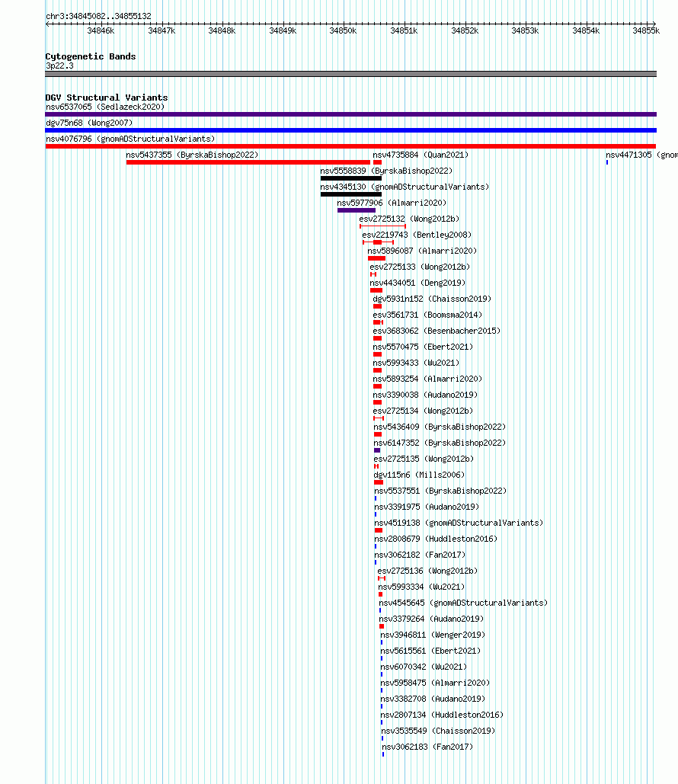Open variant nsv5615561 (Ebert2021) label

[430, 651]
